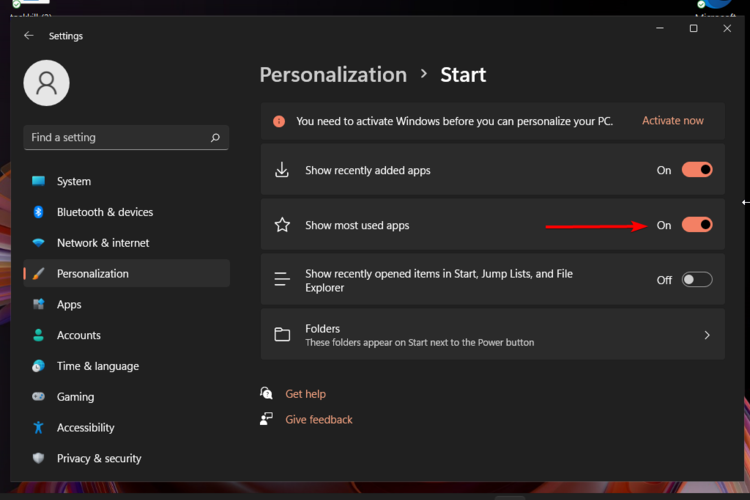Click the Network & internet wifi icon
Image resolution: width=750 pixels, height=500 pixels.
pyautogui.click(x=38, y=243)
